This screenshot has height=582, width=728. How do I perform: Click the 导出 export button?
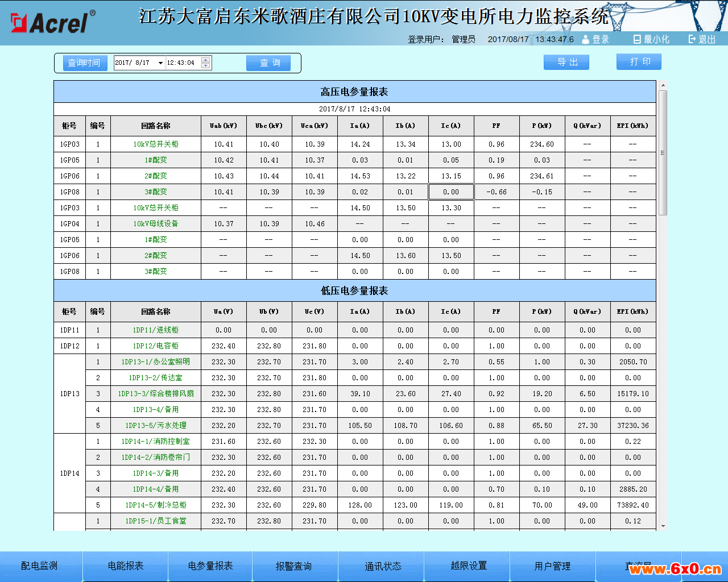(x=566, y=62)
